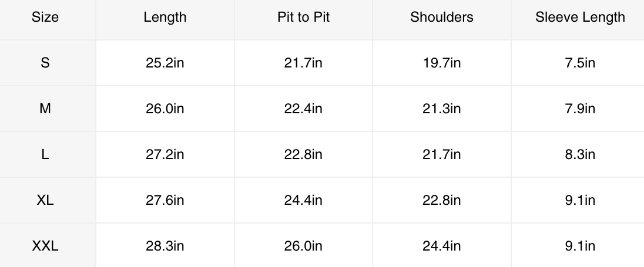Click the 19.7in shoulders cell

point(441,63)
